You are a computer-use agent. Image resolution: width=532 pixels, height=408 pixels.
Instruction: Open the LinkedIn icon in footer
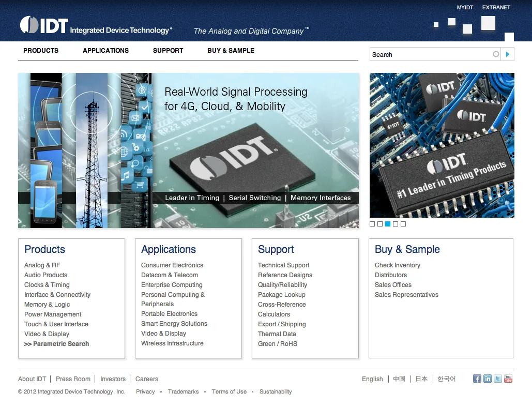click(x=487, y=379)
